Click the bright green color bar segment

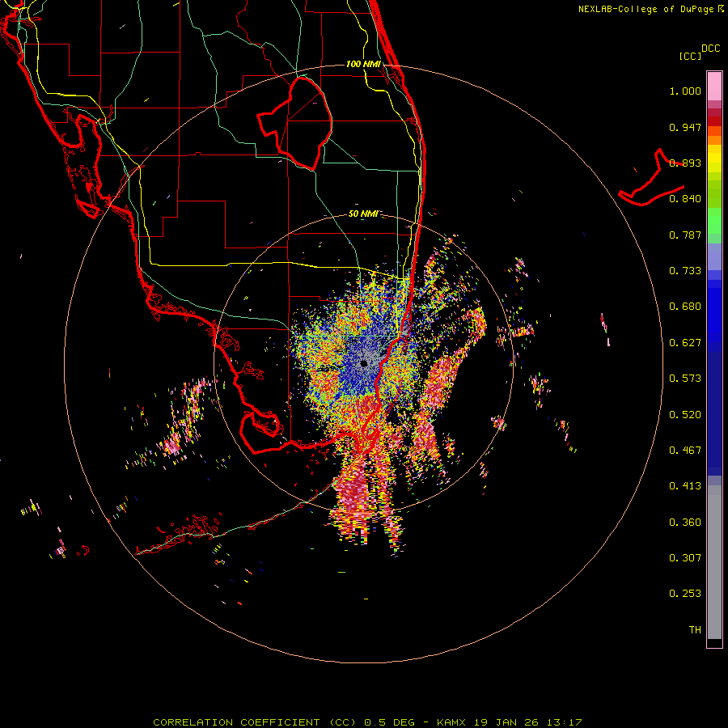[x=714, y=221]
